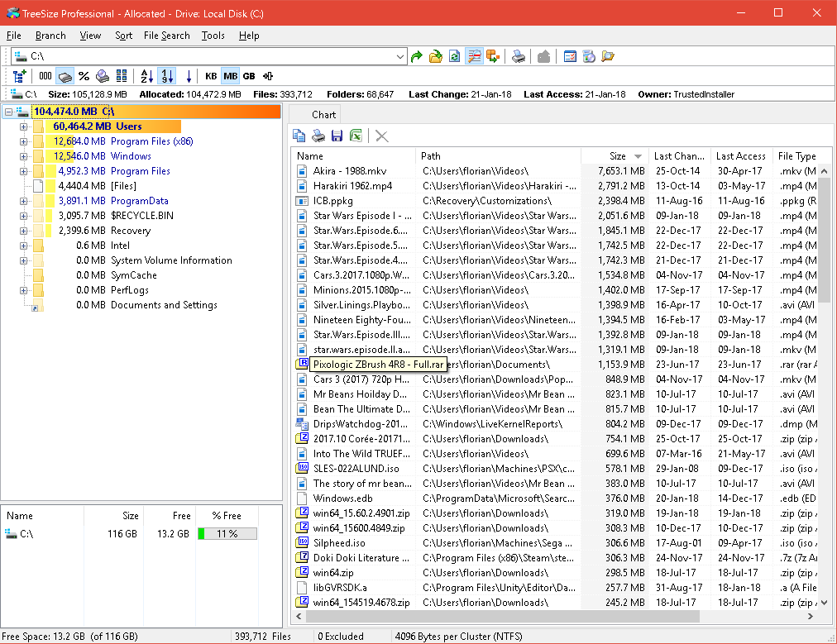
Task: Expand the Users folder in the tree
Action: click(x=23, y=126)
